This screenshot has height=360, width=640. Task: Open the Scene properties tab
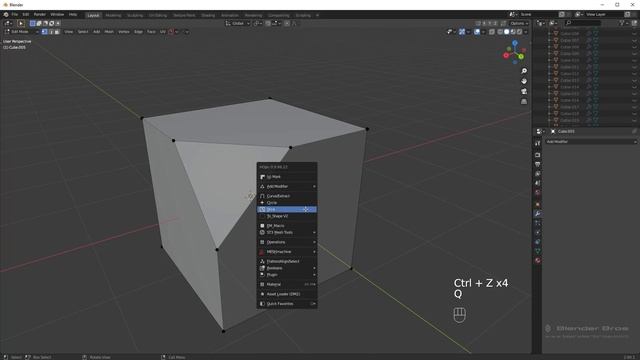tap(538, 183)
